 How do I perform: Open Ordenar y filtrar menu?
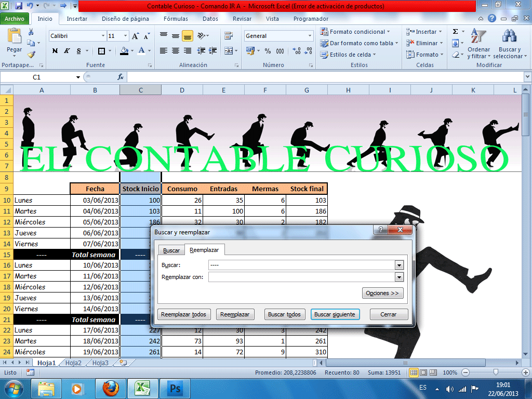click(x=478, y=44)
